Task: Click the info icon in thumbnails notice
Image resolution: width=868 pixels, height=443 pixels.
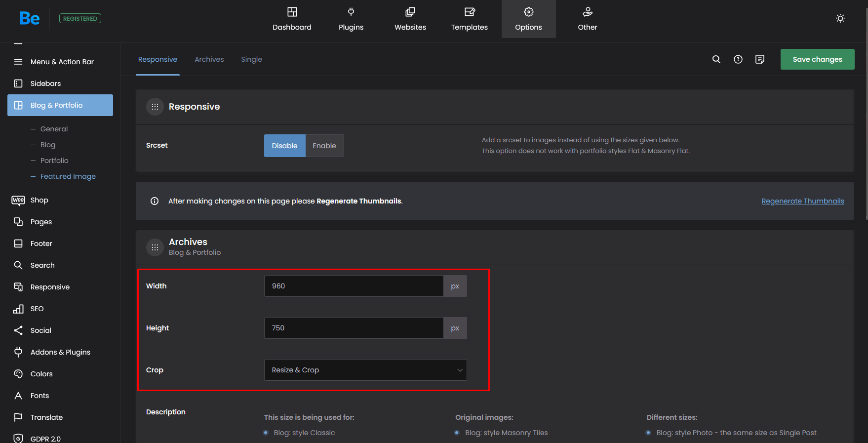Action: 155,201
